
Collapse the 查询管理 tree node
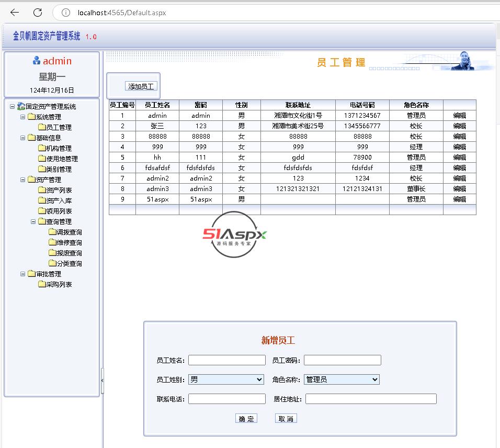pos(33,221)
